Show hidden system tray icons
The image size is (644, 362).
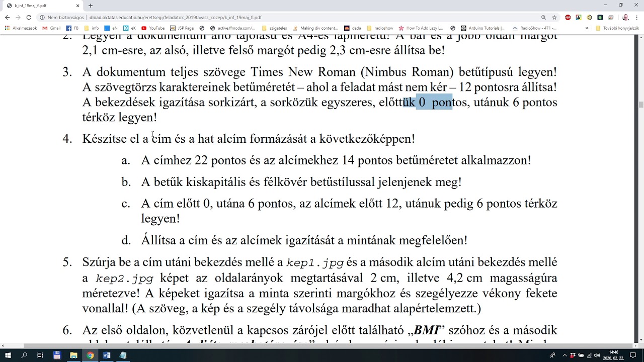(566, 355)
